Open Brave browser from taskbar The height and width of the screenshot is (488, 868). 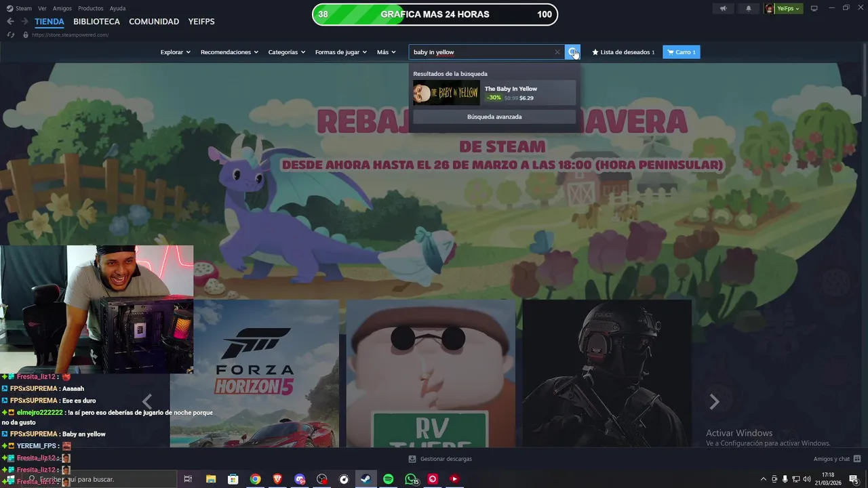pyautogui.click(x=277, y=479)
